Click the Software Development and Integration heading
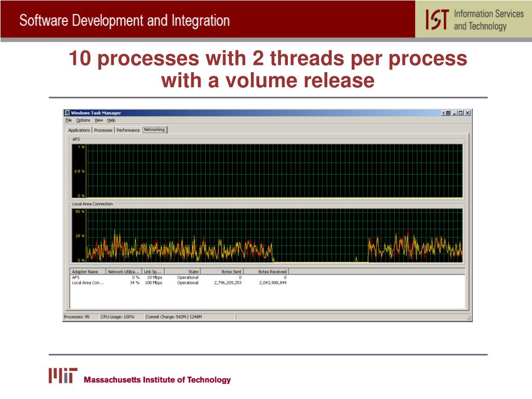Viewport: 532px width, 399px height. pyautogui.click(x=125, y=20)
